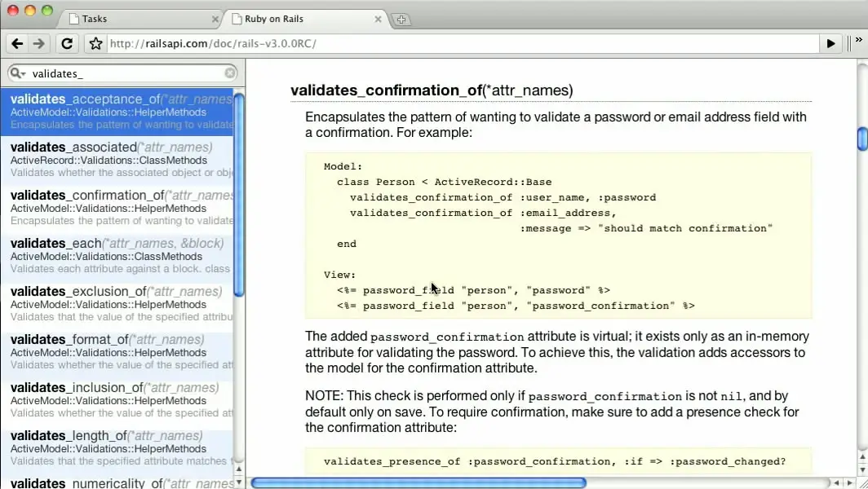Click horizontal scrollbar left arrow
The image size is (868, 489).
pyautogui.click(x=836, y=483)
